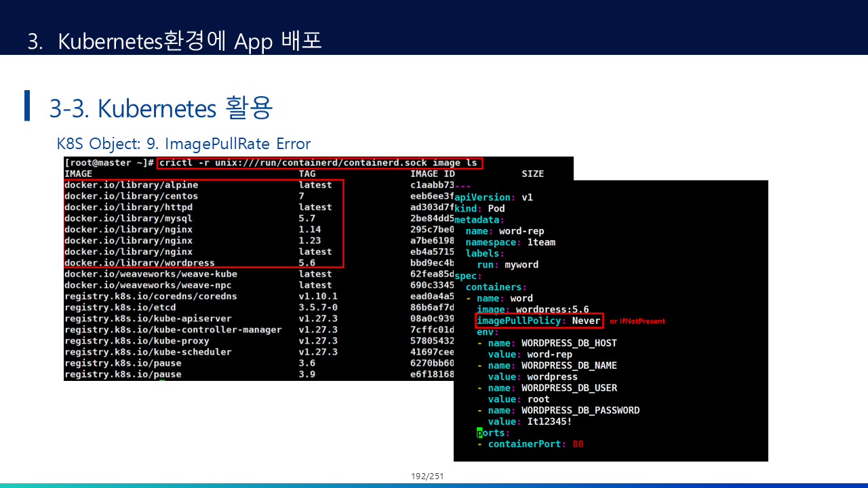Screen dimensions: 868x488
Task: Click the coredns tag "v1.10.1"
Action: click(318, 296)
